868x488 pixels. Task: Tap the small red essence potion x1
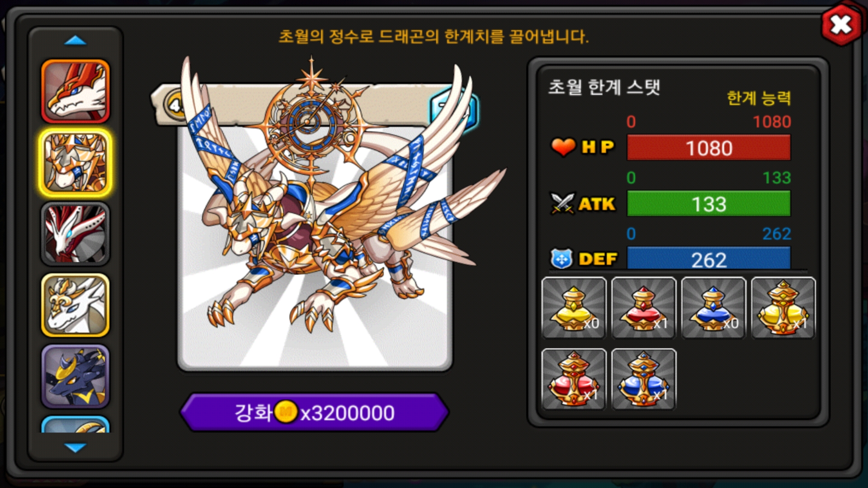644,308
